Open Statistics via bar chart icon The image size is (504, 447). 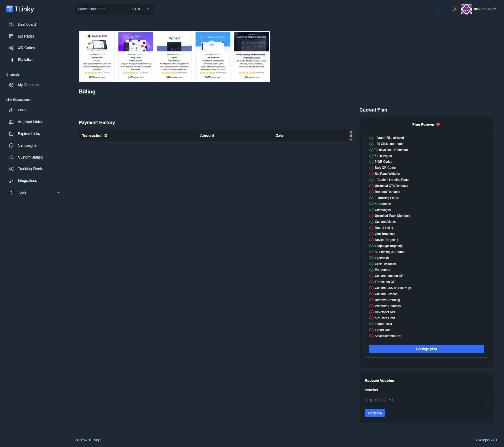[11, 60]
